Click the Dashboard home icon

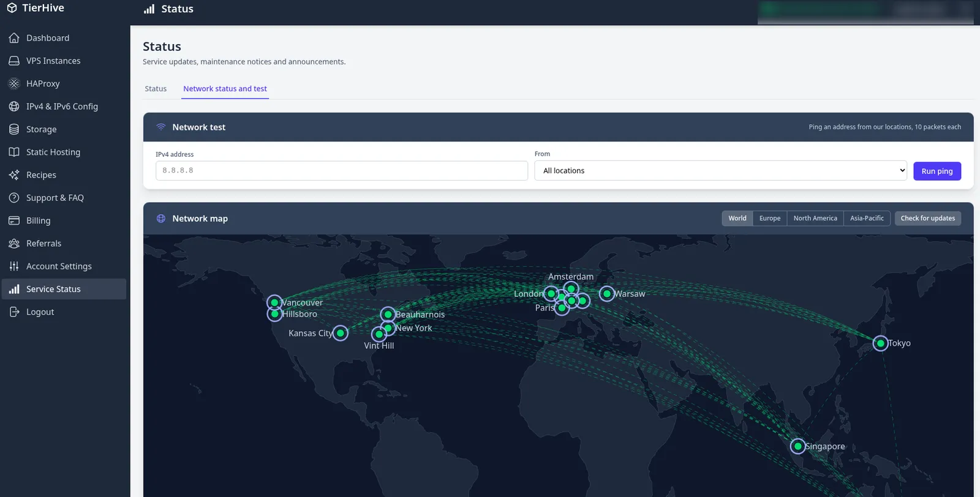14,38
